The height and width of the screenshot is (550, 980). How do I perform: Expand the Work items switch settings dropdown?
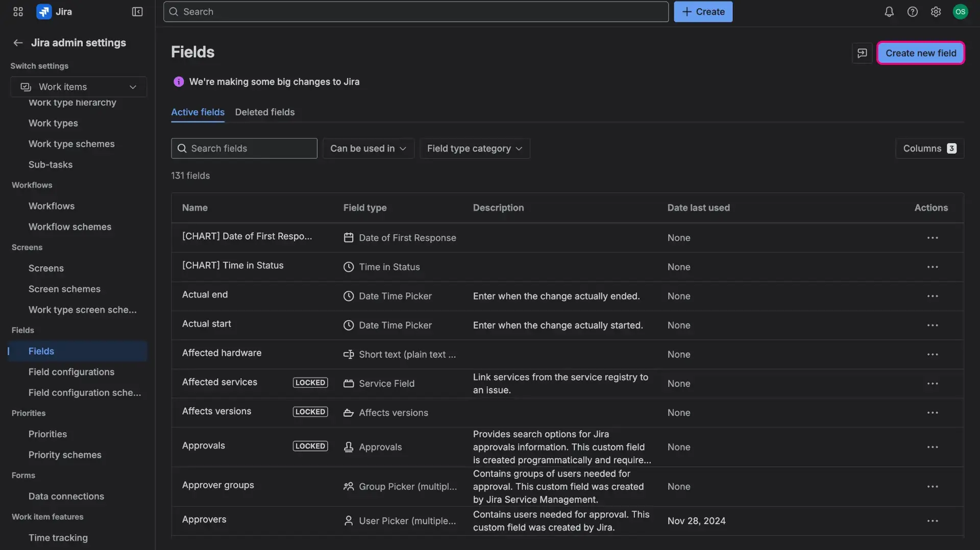click(78, 87)
